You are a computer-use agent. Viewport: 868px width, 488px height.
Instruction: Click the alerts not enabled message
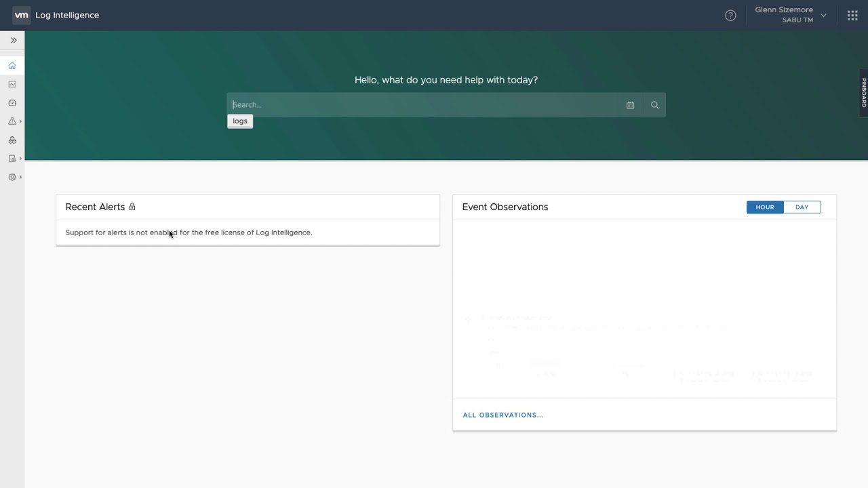pyautogui.click(x=189, y=232)
